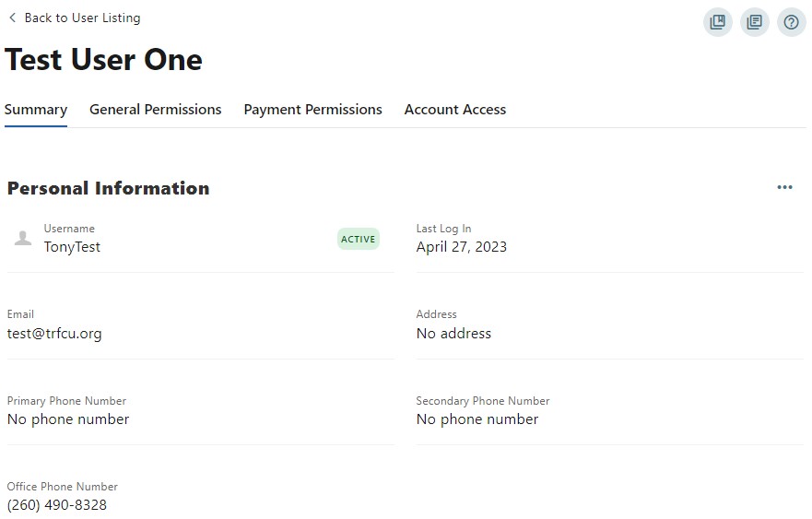The width and height of the screenshot is (812, 519).
Task: Select the Summary tab
Action: tap(36, 110)
